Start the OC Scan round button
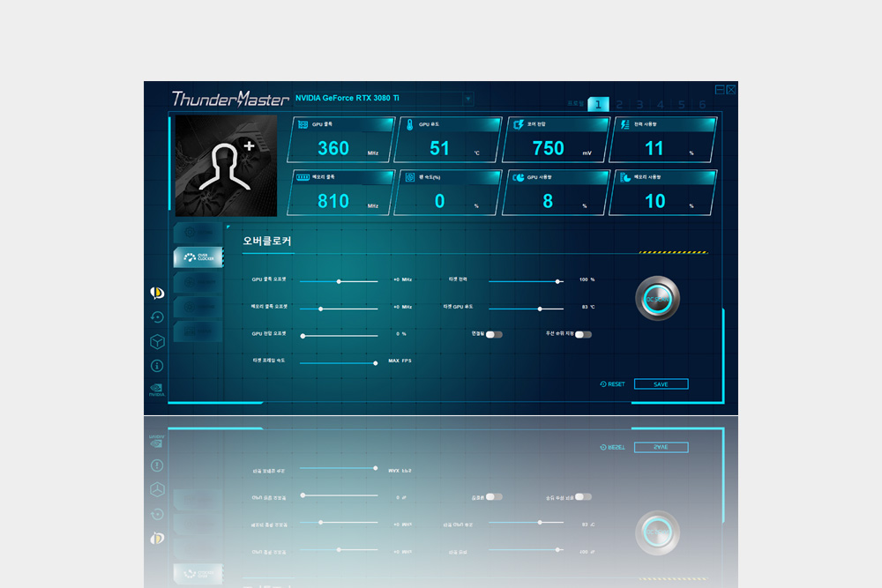This screenshot has height=588, width=882. (x=657, y=299)
